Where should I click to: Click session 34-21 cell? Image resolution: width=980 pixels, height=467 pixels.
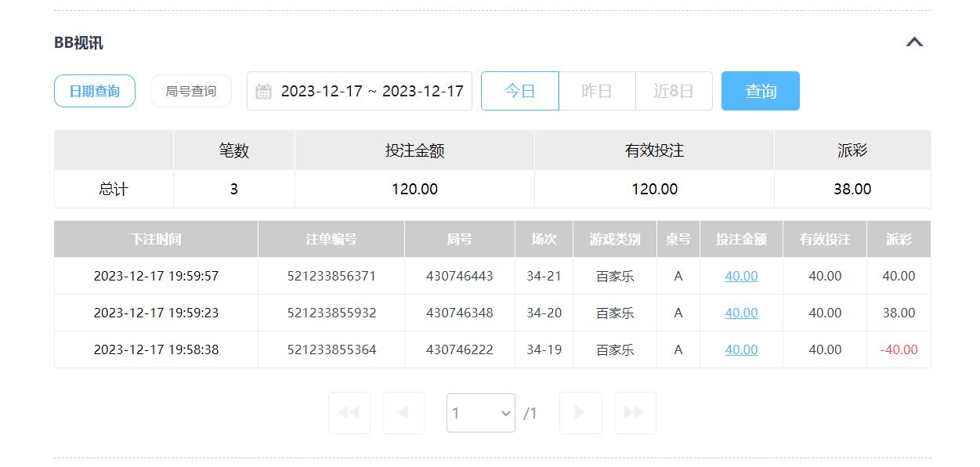click(544, 276)
